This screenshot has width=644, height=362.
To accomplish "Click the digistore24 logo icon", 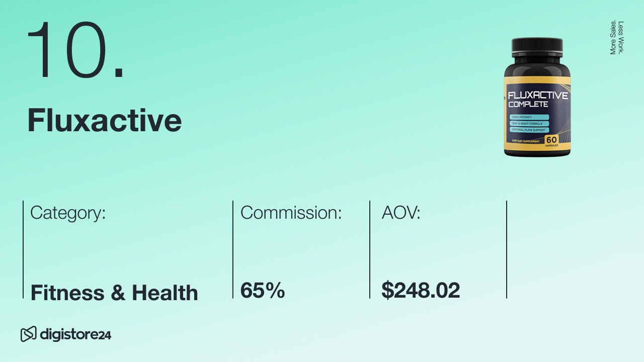I will click(x=28, y=334).
